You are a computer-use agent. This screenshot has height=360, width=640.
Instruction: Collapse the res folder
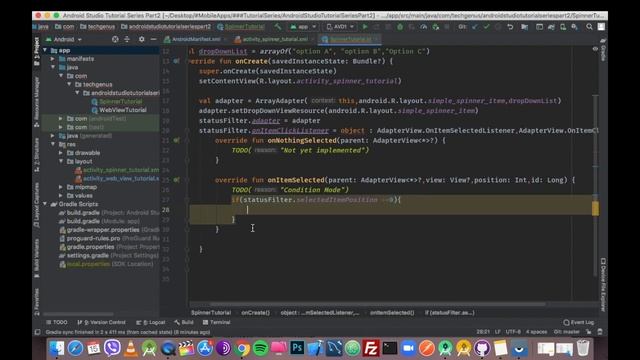point(53,144)
